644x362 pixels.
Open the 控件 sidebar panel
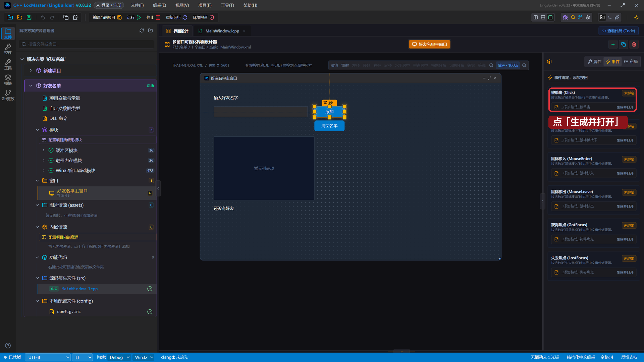8,49
